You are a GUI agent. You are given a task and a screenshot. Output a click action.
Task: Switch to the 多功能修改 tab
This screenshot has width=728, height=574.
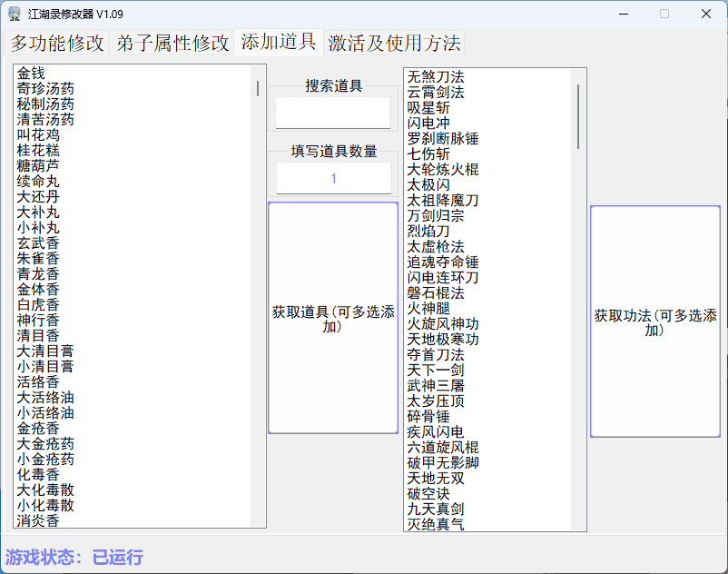point(57,44)
